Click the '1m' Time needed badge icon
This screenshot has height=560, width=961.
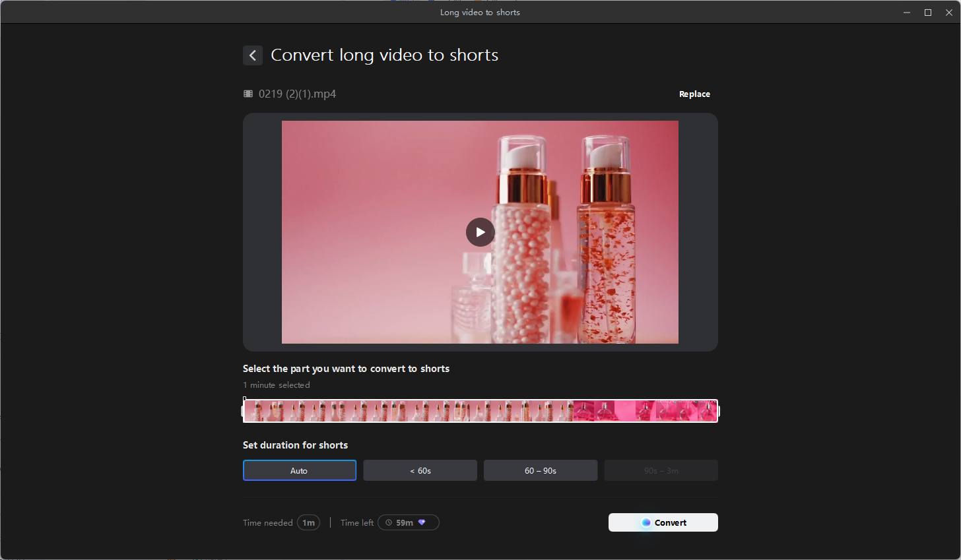(x=308, y=522)
